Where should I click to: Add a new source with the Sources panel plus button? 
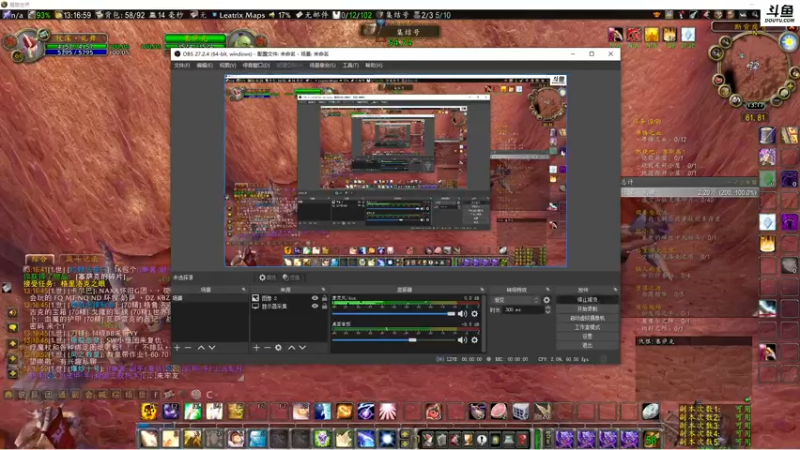click(256, 347)
